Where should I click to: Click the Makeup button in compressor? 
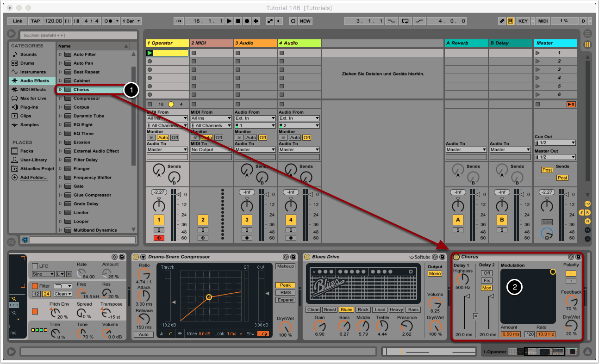[x=285, y=266]
